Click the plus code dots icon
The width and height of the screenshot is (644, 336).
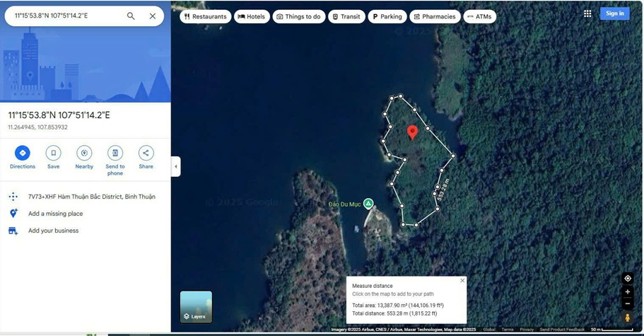point(13,197)
